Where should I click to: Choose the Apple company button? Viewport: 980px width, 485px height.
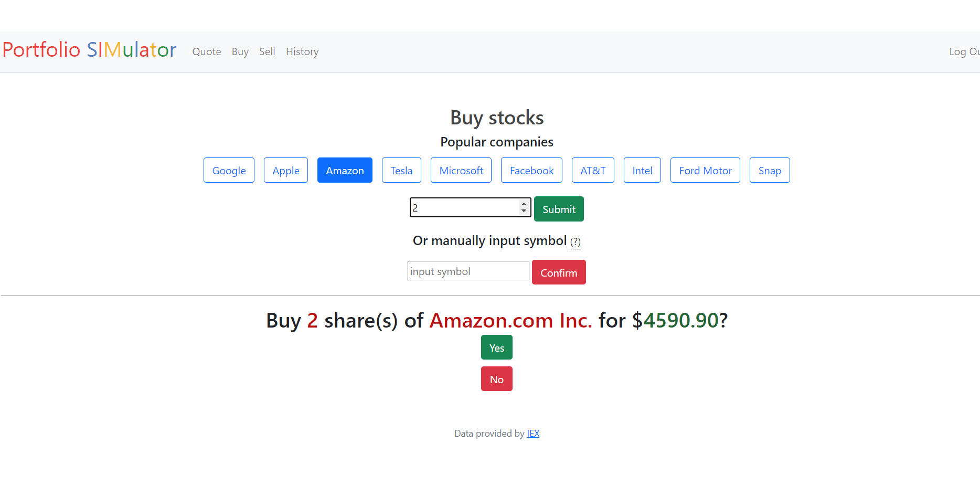285,171
